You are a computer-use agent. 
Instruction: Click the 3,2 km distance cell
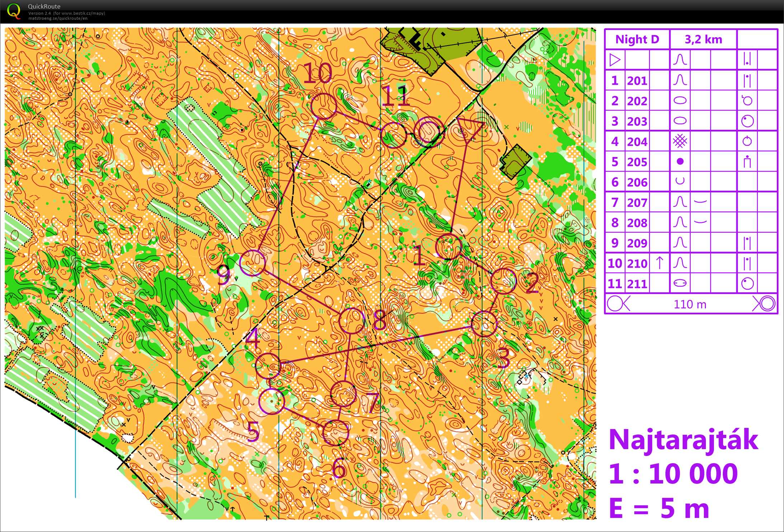point(703,39)
